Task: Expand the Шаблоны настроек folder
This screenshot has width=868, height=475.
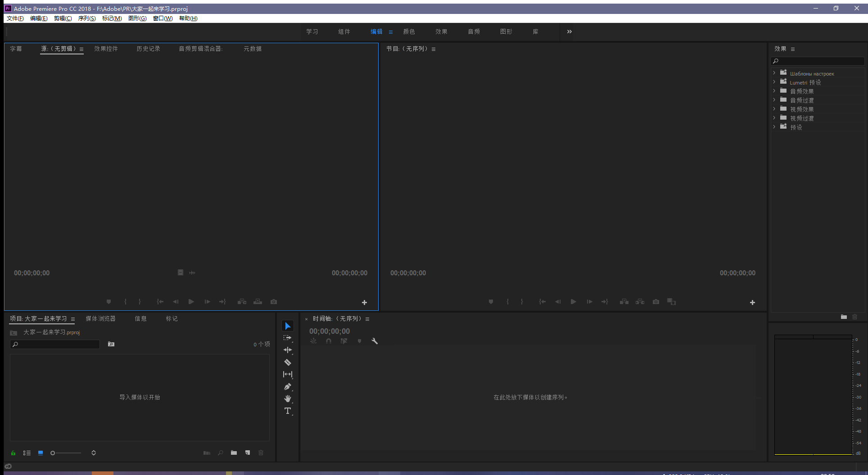Action: point(774,73)
